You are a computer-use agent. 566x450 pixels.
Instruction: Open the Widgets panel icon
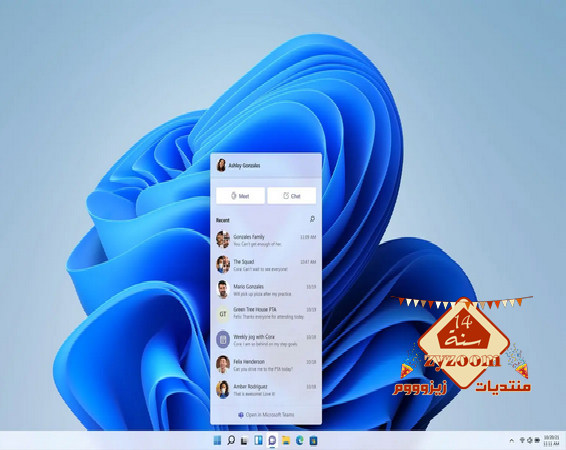[258, 440]
